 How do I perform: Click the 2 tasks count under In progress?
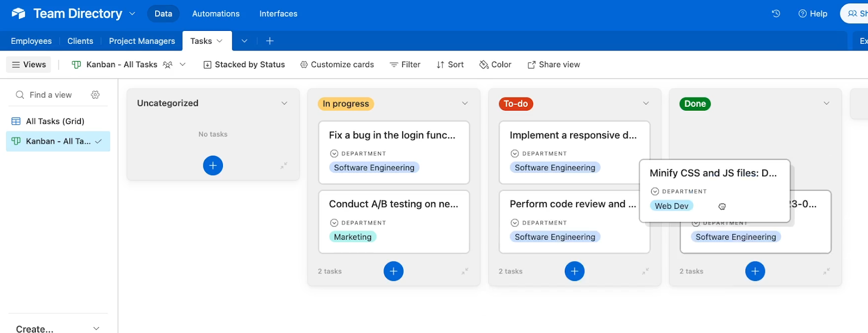(x=330, y=271)
